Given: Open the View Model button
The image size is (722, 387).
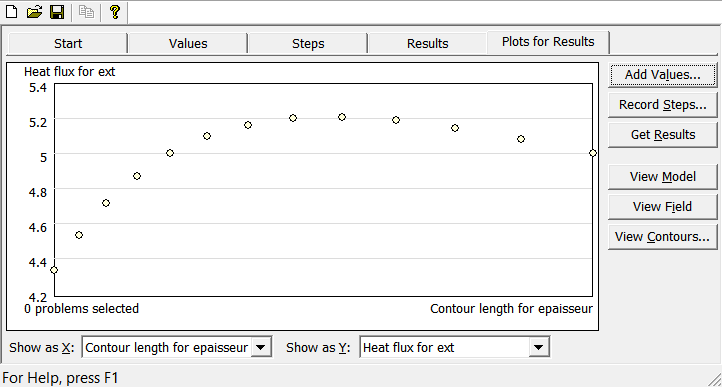Looking at the screenshot, I should click(x=663, y=176).
